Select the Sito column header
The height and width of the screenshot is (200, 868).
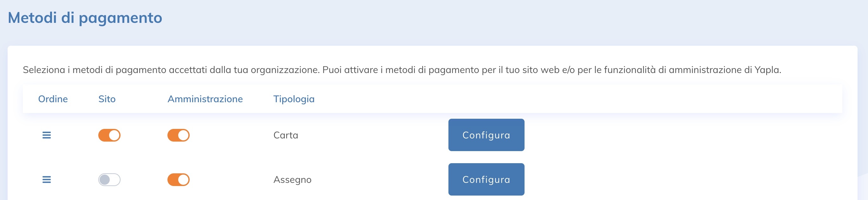pyautogui.click(x=107, y=99)
